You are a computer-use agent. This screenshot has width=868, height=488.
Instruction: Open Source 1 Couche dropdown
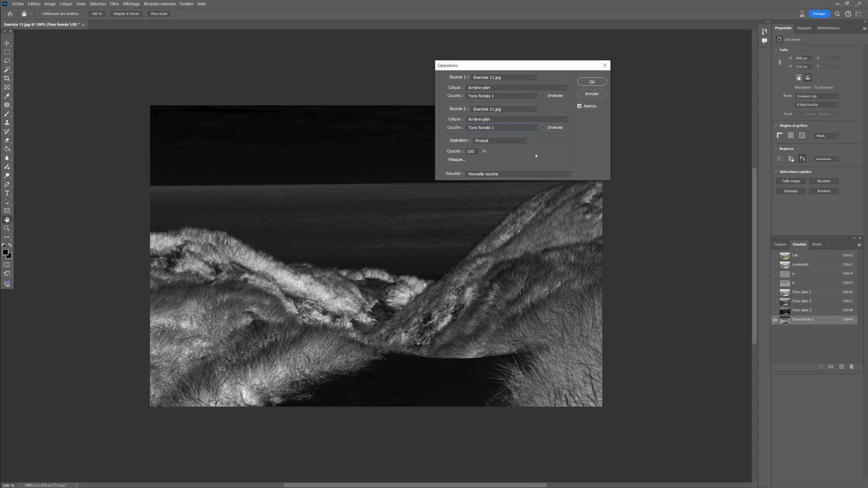tap(502, 96)
